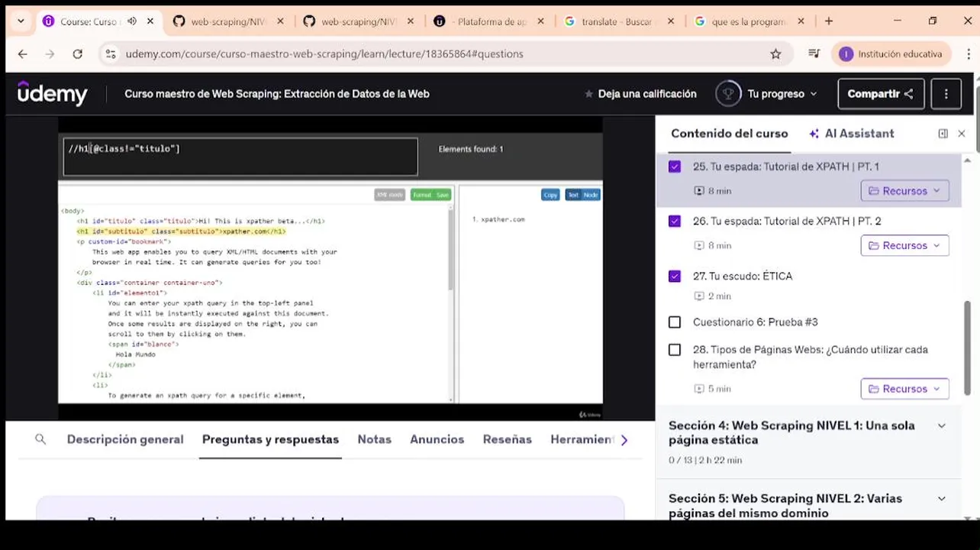Click the Copy button in the video
This screenshot has width=980, height=550.
pos(550,195)
